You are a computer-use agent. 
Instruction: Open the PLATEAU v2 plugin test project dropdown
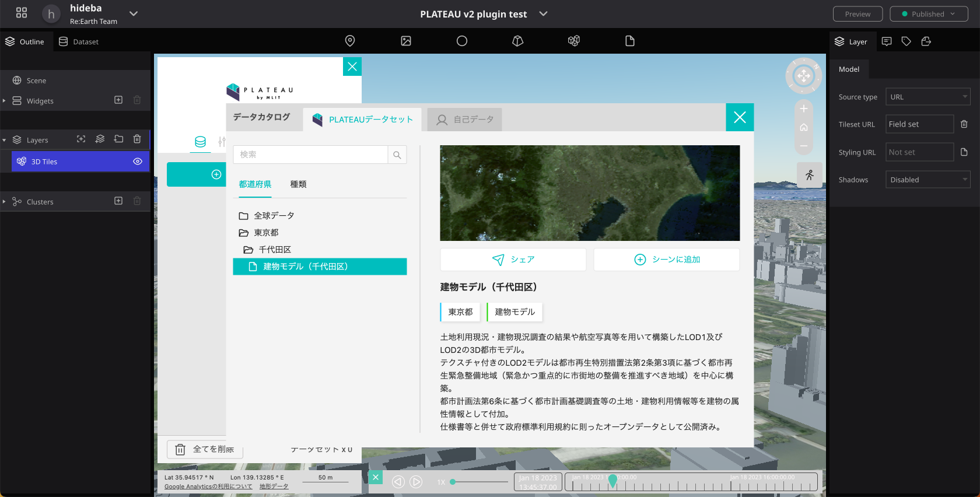click(x=543, y=13)
